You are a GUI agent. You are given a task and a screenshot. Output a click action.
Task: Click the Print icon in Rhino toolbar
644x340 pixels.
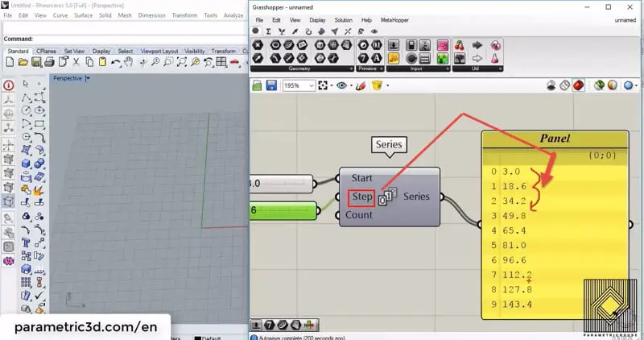pos(48,61)
